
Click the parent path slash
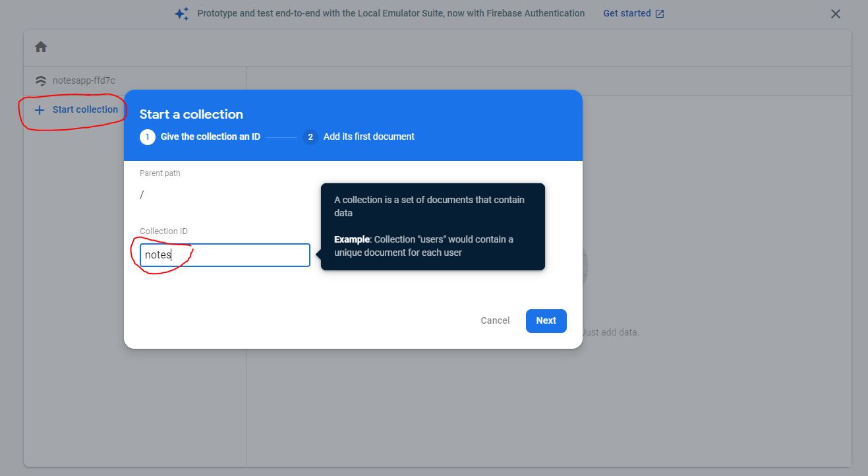pos(142,194)
